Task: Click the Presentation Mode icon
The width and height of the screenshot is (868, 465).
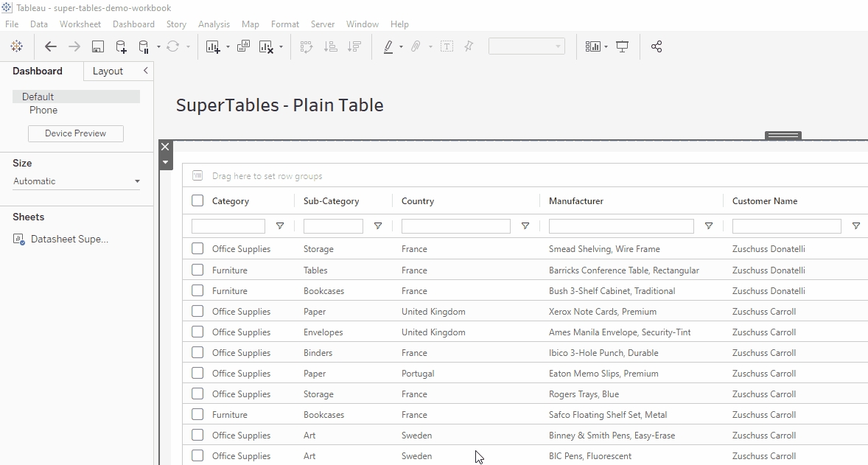Action: 623,46
